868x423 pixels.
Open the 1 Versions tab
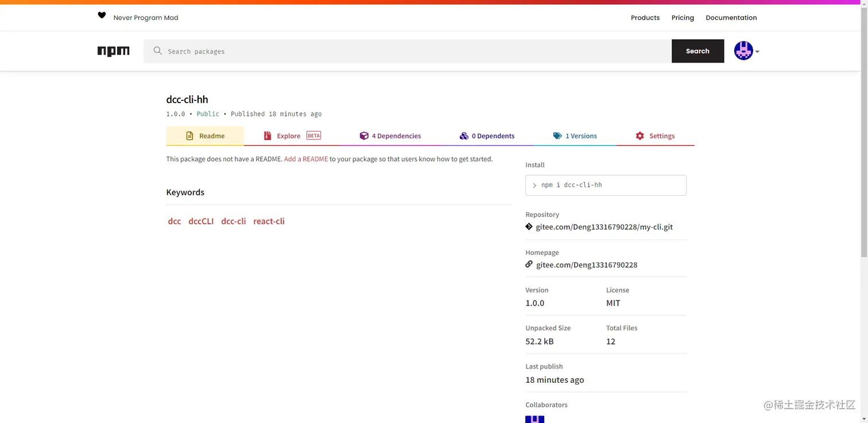pos(575,136)
